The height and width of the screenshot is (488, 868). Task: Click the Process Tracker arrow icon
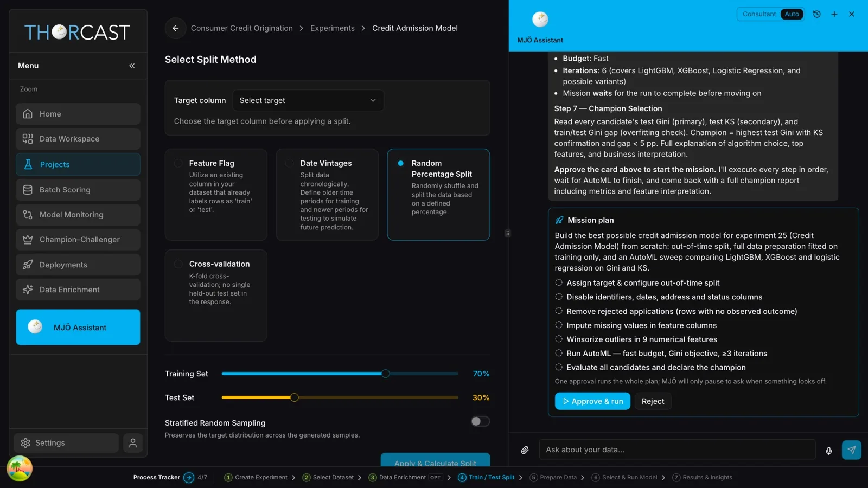click(189, 478)
